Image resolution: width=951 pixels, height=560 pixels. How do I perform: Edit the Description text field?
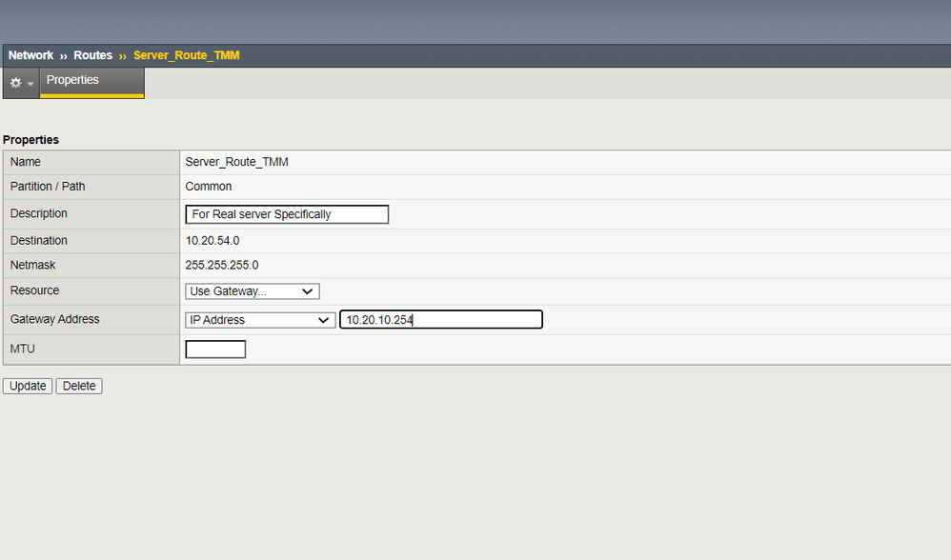(x=287, y=214)
